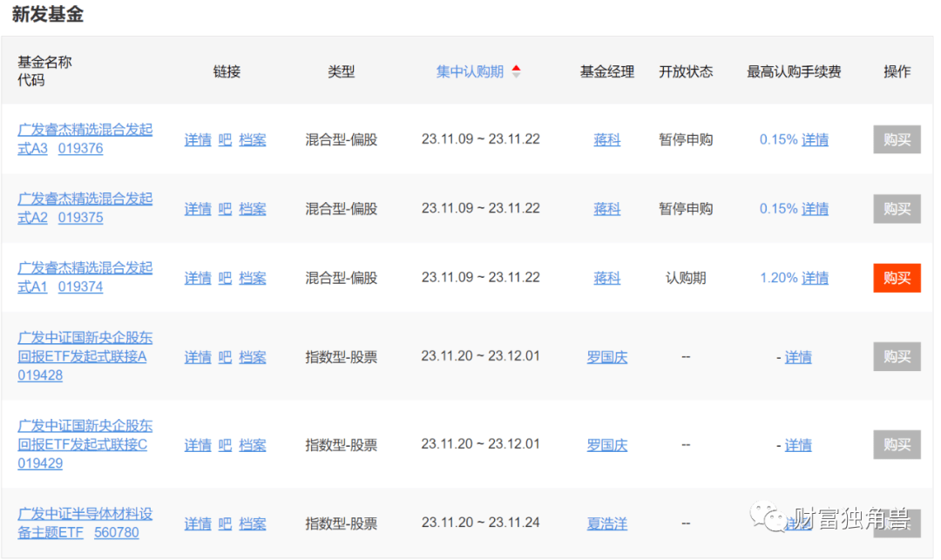
Task: View manager 夏浩洋 profile link
Action: click(x=606, y=524)
